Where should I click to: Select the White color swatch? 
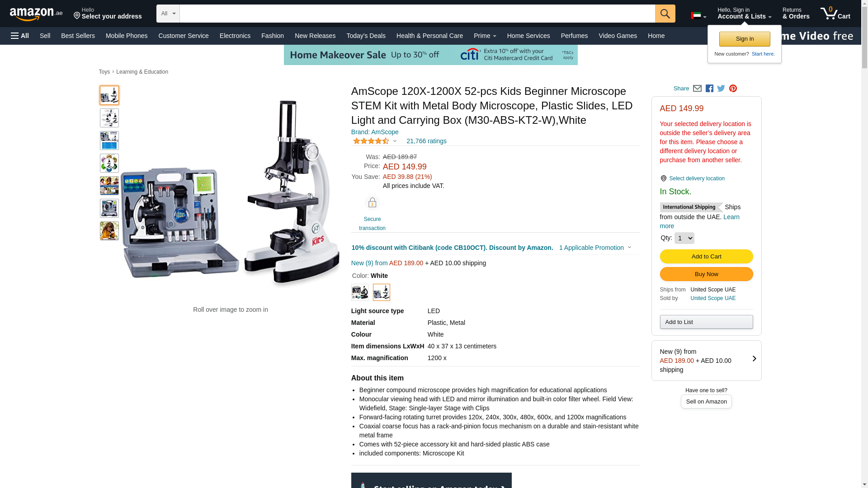click(x=382, y=292)
